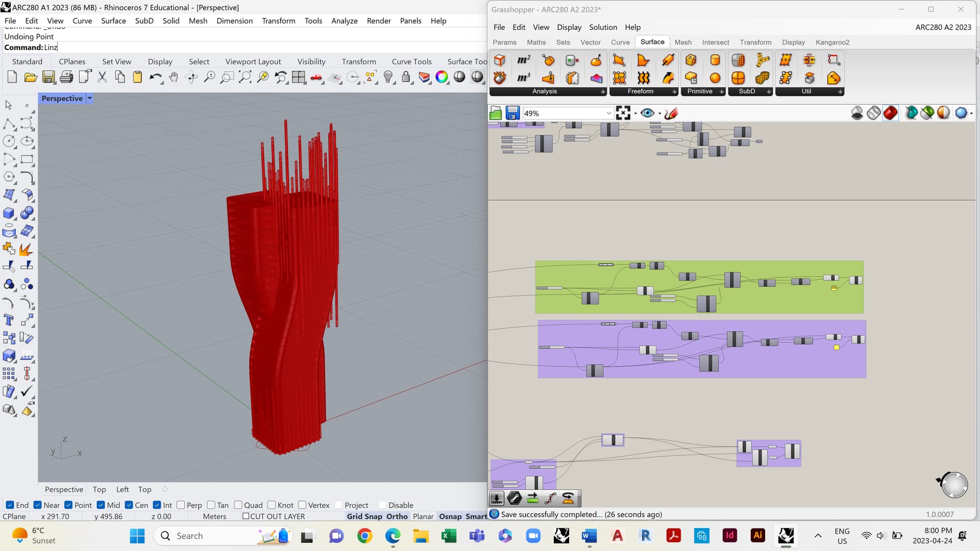Click the Save icon in Rhino toolbar
This screenshot has height=551, width=980.
[x=48, y=77]
